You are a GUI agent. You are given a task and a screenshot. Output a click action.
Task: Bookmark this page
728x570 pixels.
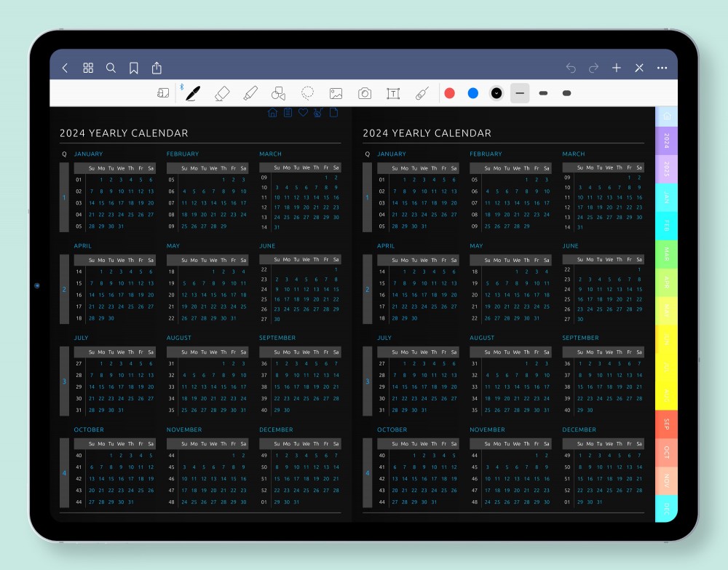click(134, 68)
